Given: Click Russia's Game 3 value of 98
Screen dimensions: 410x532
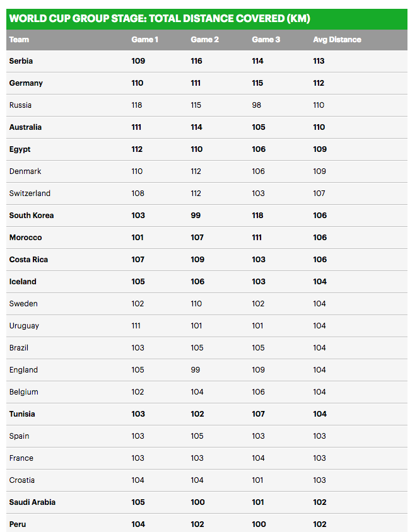Looking at the screenshot, I should tap(257, 105).
